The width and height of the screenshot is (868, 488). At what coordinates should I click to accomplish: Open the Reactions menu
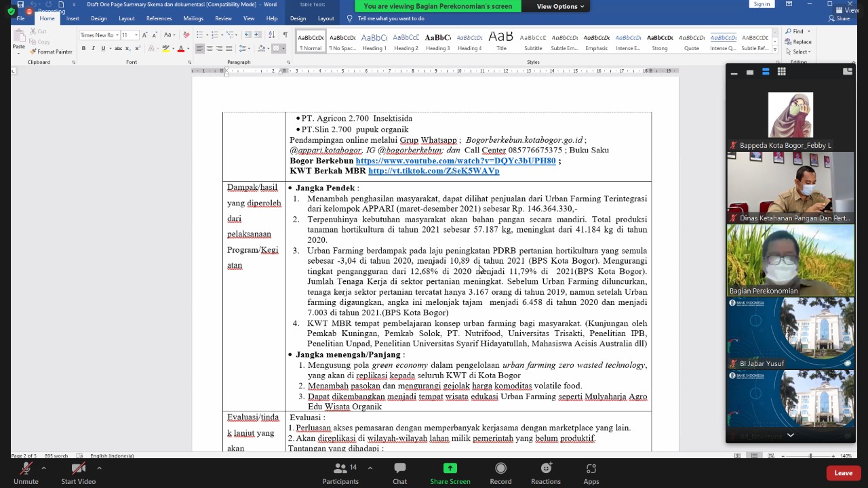[x=546, y=472]
